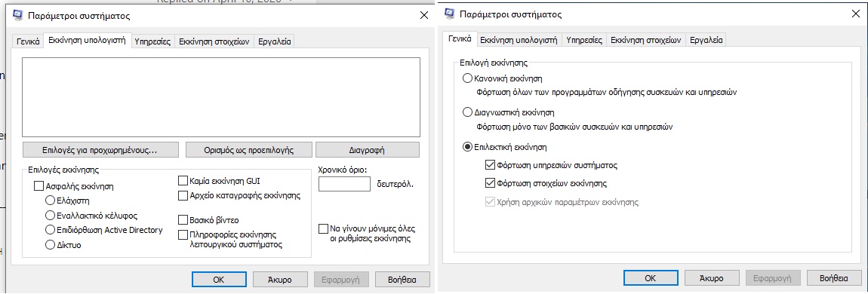Tick the Βασικό βίντεο checkbox
Screen dimensions: 868x294
(x=183, y=219)
